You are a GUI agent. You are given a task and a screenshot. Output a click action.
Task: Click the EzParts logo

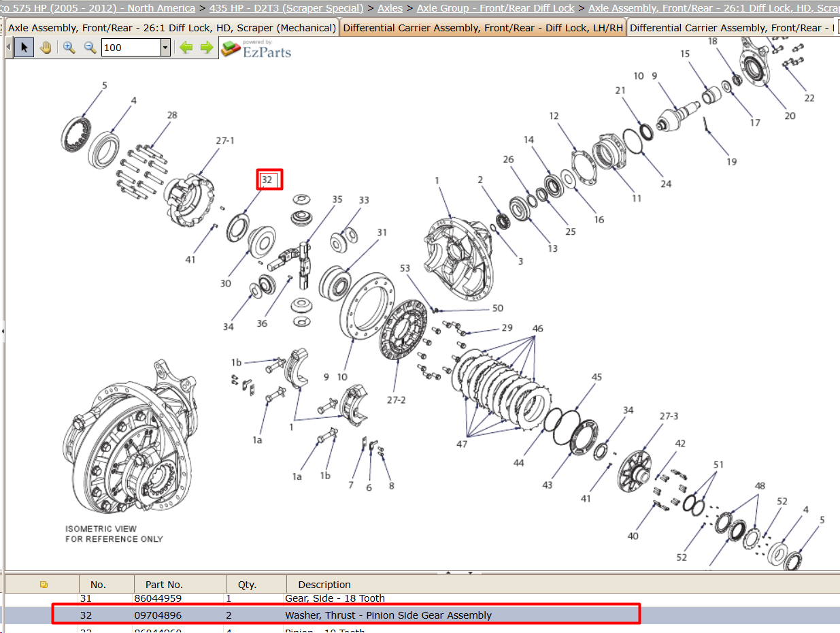click(256, 48)
